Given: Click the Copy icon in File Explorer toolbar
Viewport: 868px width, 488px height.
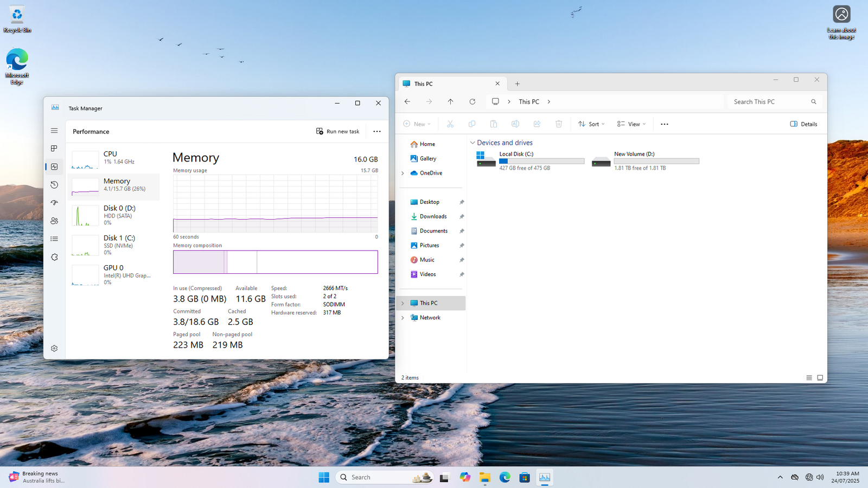Looking at the screenshot, I should click(x=472, y=124).
